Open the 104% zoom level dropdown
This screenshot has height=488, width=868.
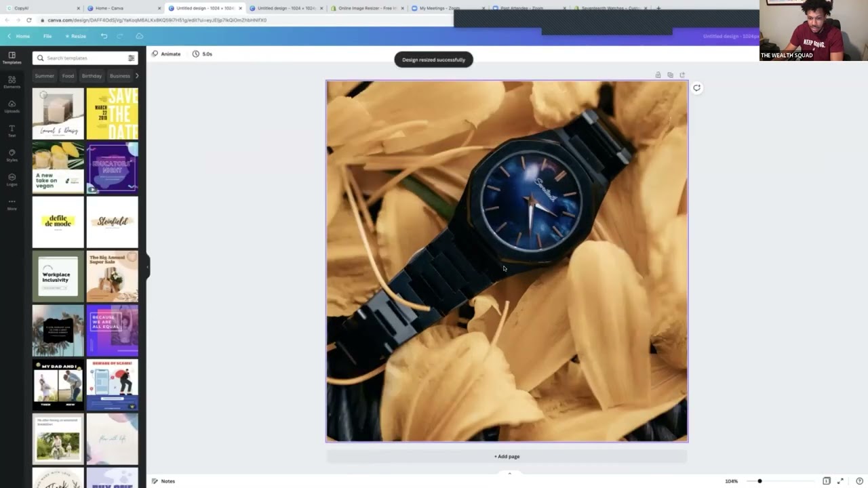731,481
